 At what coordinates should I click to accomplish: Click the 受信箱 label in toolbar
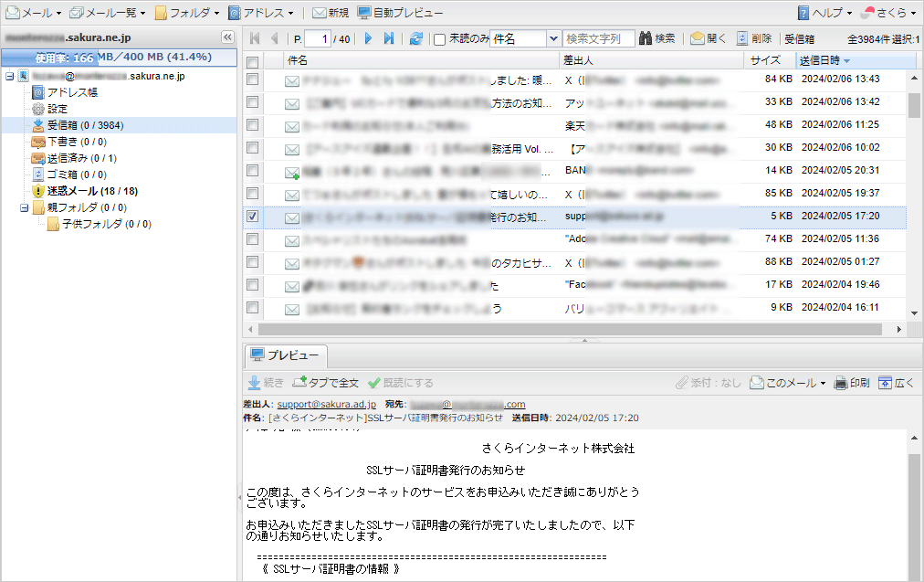click(x=799, y=39)
